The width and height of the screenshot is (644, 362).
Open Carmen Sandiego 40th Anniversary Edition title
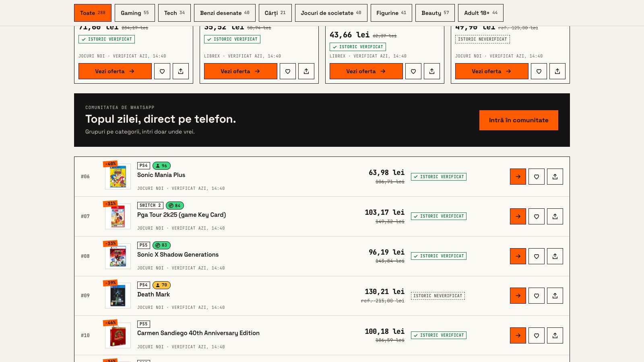click(x=198, y=333)
